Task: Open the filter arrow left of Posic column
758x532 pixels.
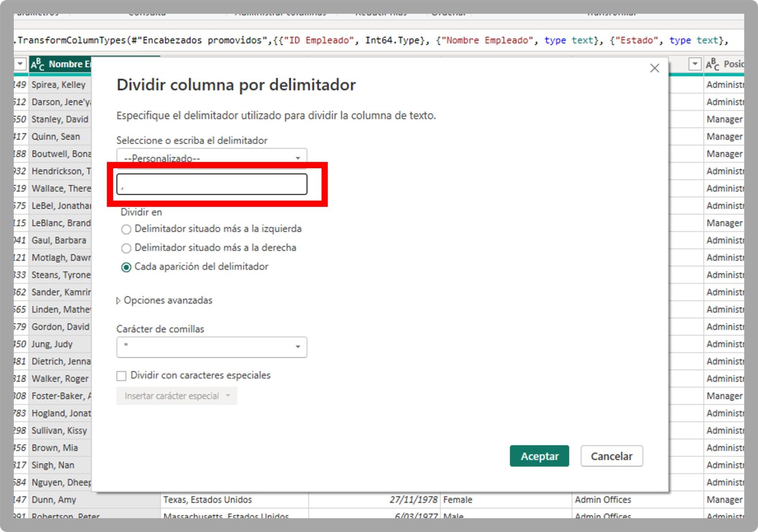Action: click(x=695, y=64)
